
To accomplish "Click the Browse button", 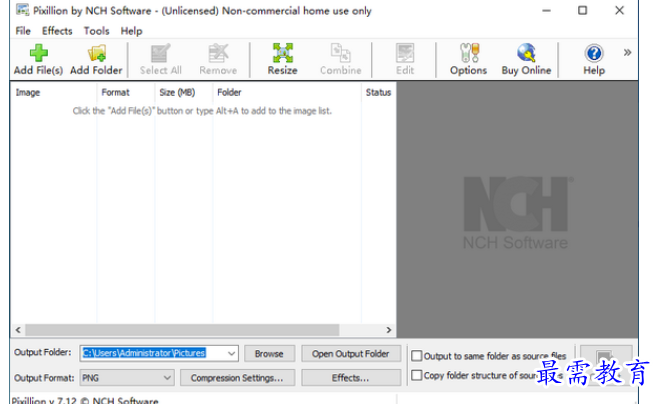I will (x=269, y=354).
